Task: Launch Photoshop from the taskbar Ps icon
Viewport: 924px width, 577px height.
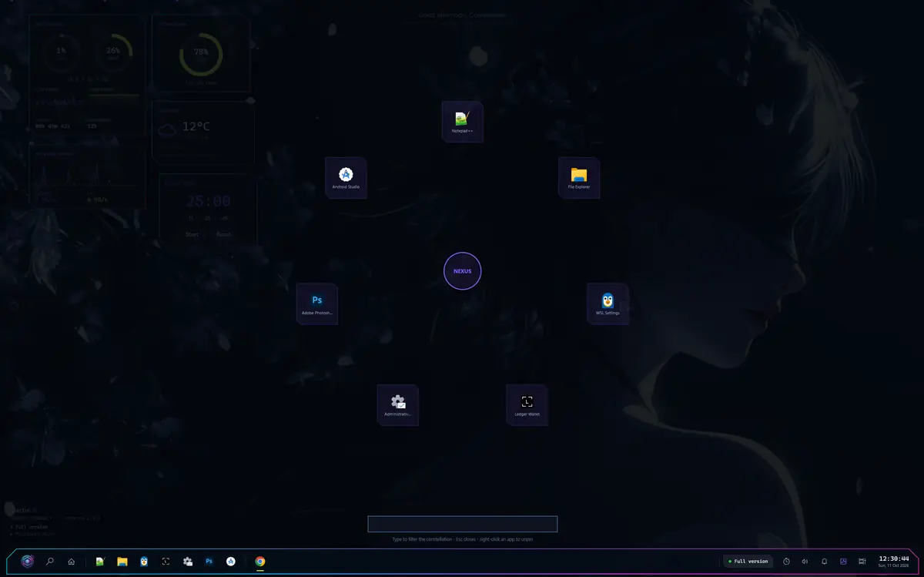Action: point(209,562)
